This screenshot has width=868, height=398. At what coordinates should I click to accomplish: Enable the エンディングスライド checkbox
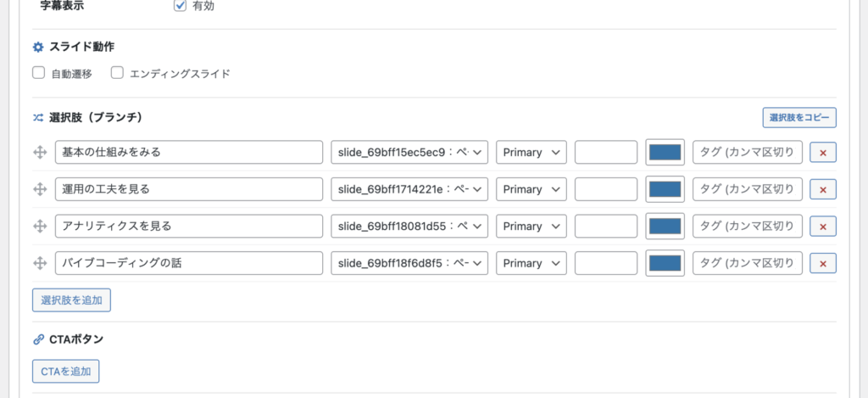(117, 73)
